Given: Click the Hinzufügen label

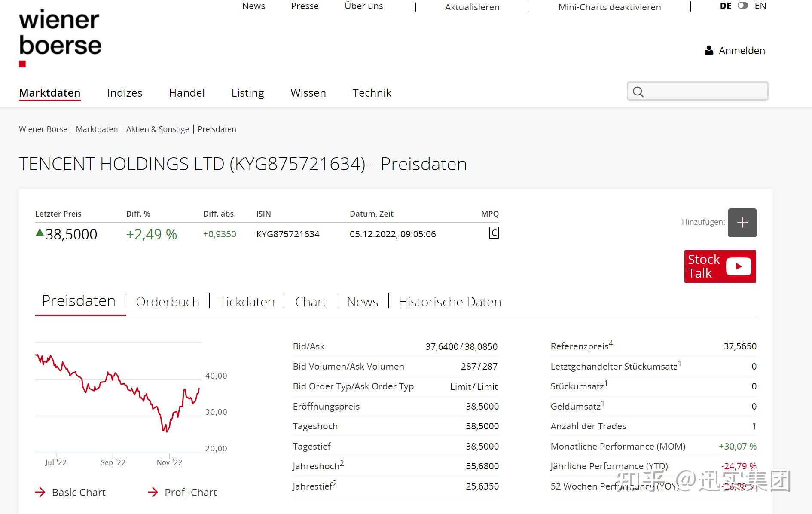Looking at the screenshot, I should [x=703, y=222].
